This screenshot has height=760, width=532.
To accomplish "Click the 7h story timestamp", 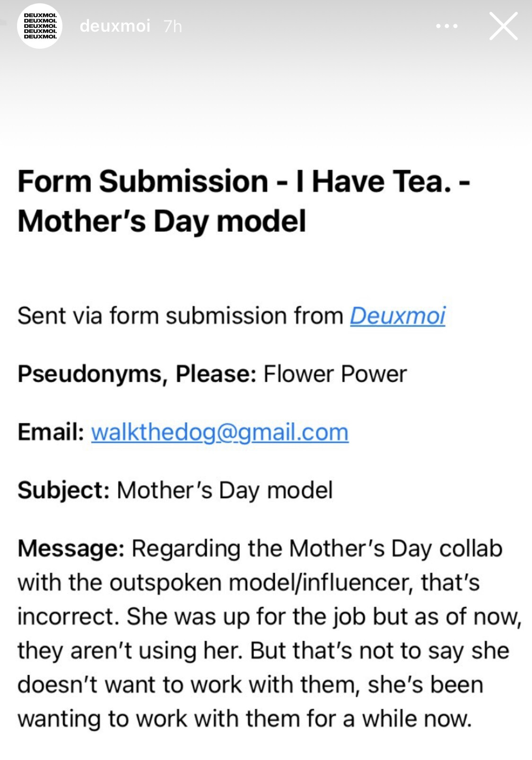I will point(173,26).
